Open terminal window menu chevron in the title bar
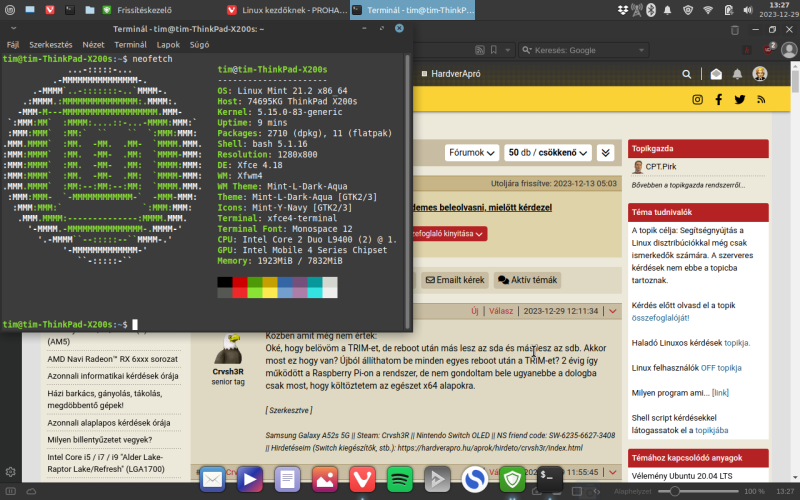Viewport: 800px width, 500px height. click(13, 29)
